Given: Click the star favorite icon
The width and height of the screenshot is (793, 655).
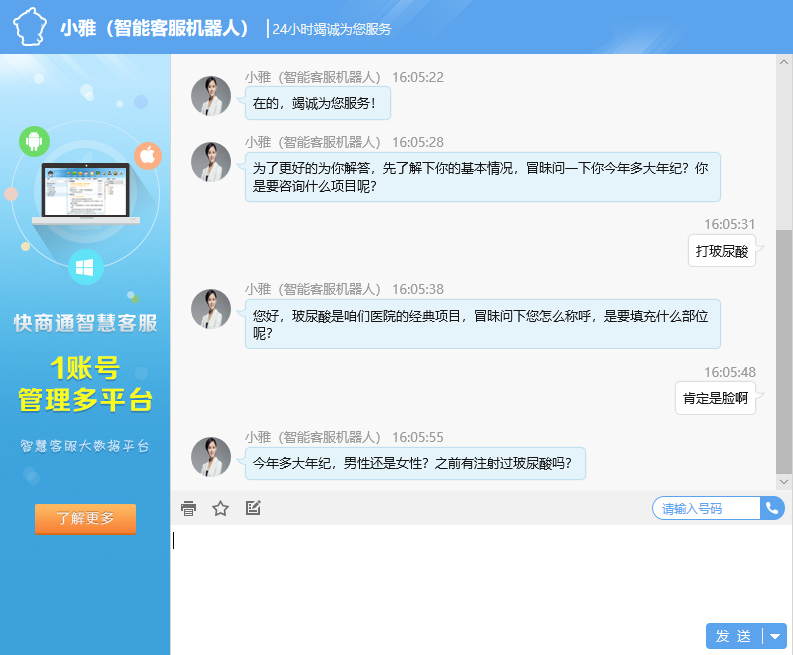Looking at the screenshot, I should click(x=220, y=508).
